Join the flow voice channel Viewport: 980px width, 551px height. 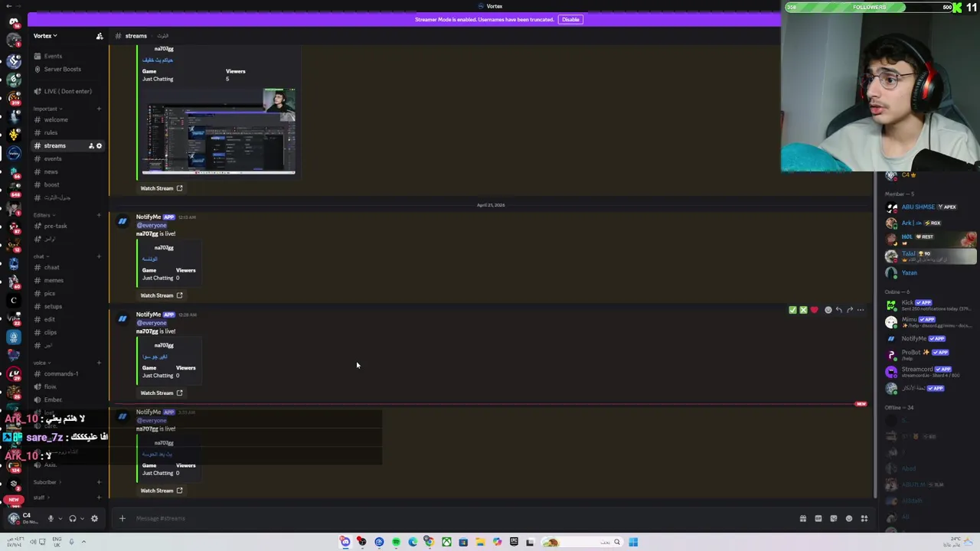click(51, 386)
